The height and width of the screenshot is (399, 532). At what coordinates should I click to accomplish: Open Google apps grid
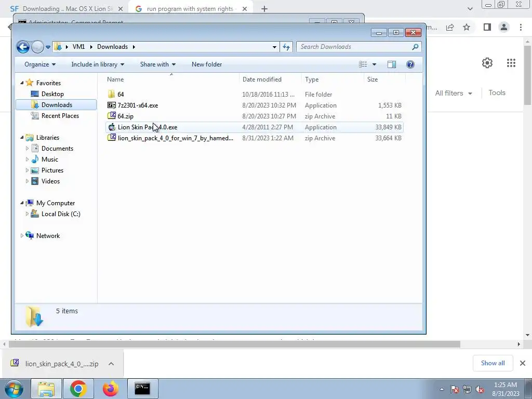point(511,63)
